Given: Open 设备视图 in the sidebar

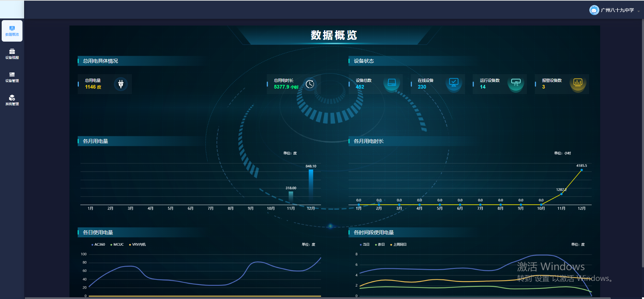Looking at the screenshot, I should [12, 54].
